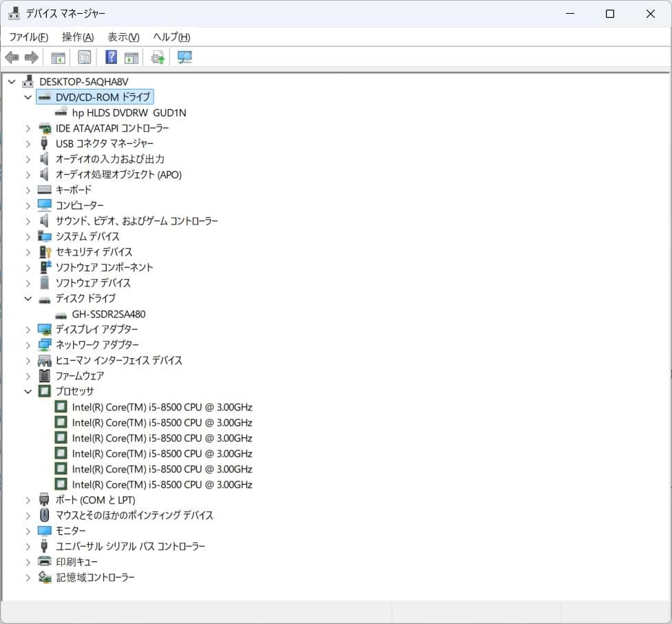Click the Help toolbar icon
This screenshot has height=624, width=672.
(x=110, y=56)
